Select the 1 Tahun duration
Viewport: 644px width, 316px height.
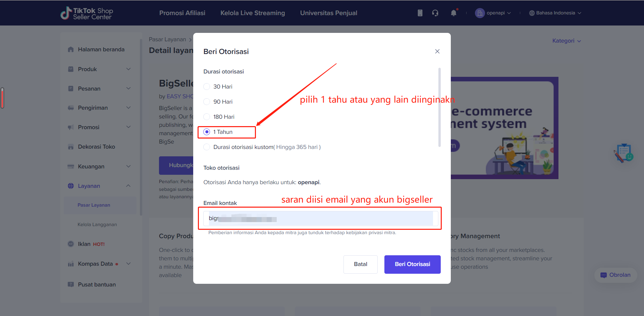[207, 132]
